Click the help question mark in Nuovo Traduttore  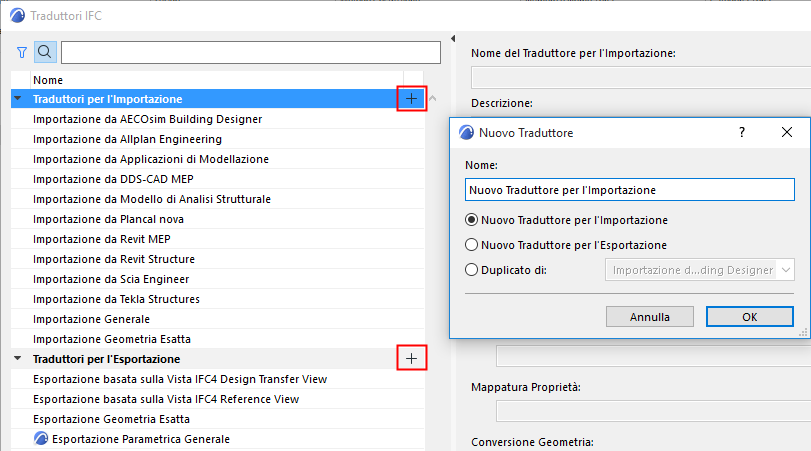tap(741, 132)
